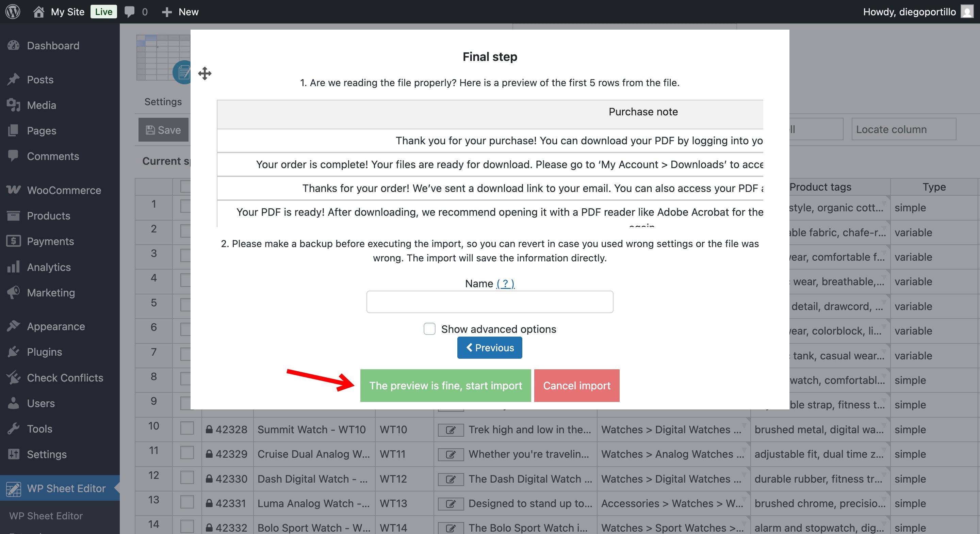
Task: Click the Cancel import button
Action: click(577, 385)
